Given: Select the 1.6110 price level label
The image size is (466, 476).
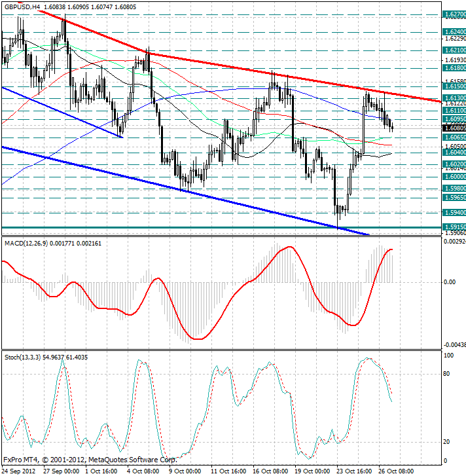Looking at the screenshot, I should tap(454, 111).
